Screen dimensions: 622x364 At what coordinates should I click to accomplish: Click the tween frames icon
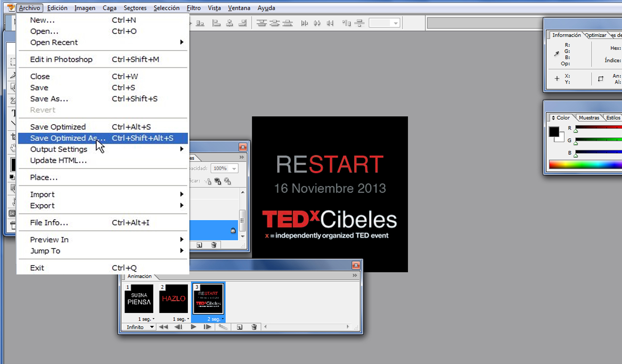pyautogui.click(x=223, y=327)
